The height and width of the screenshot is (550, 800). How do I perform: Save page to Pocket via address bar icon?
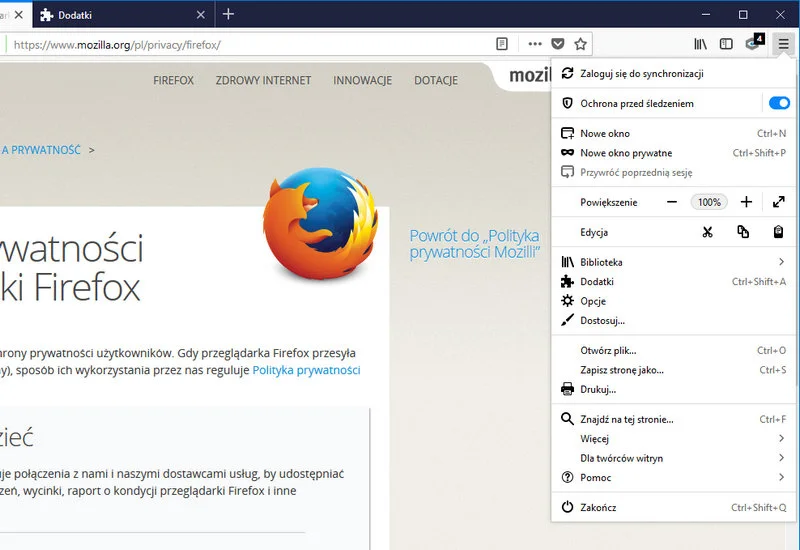point(558,44)
